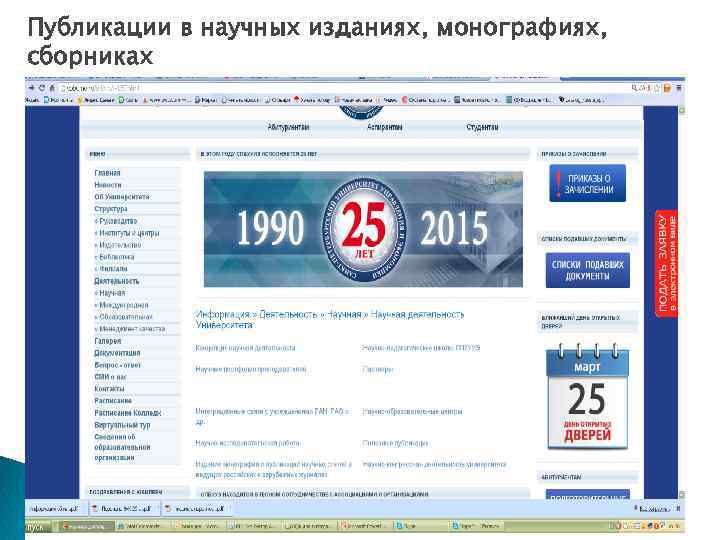Open Деятельность in the sidebar menu
Screen dimensions: 720x540
coord(117,281)
